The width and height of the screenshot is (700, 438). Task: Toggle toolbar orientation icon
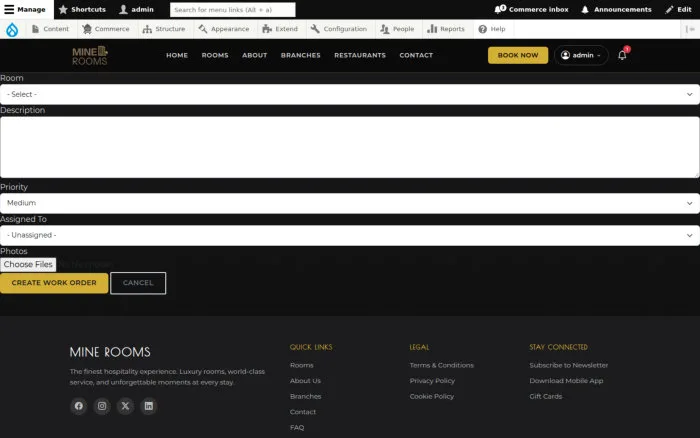690,29
